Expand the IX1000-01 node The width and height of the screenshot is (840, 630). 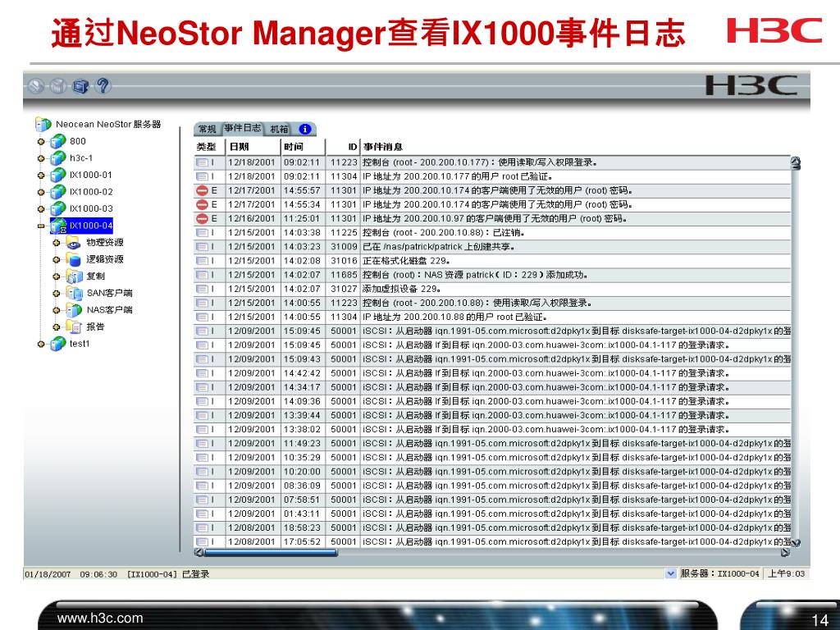(41, 176)
